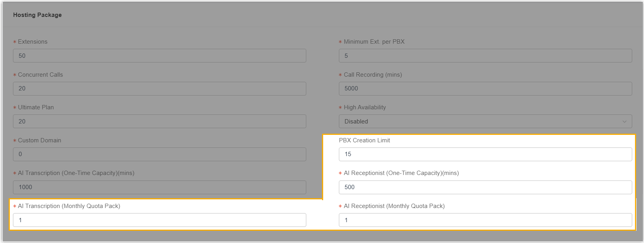644x243 pixels.
Task: Click the Custom Domain input field
Action: [159, 154]
